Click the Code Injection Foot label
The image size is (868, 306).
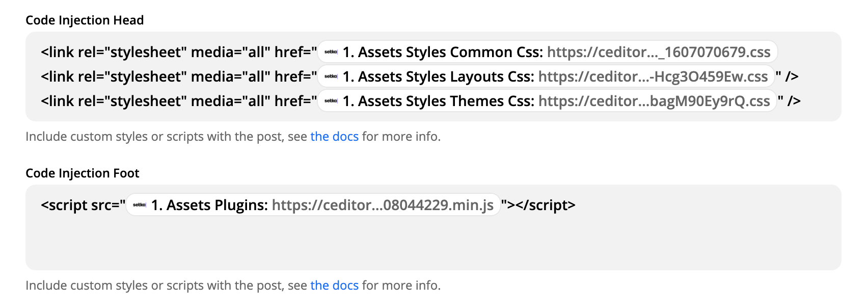(x=82, y=173)
